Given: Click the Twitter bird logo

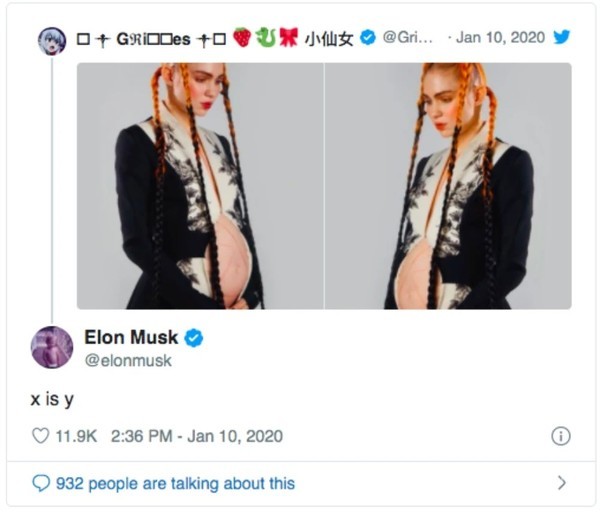Looking at the screenshot, I should pos(562,37).
